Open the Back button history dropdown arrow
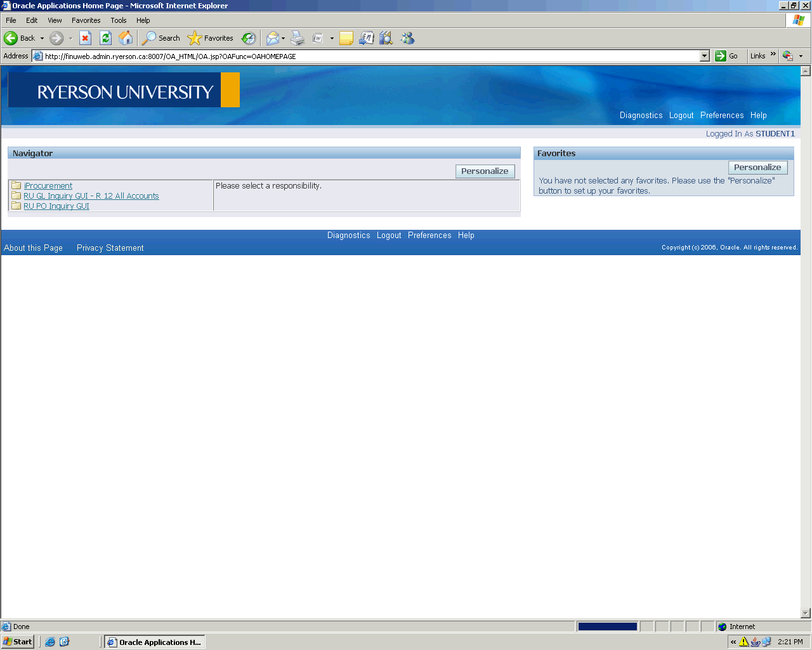Image resolution: width=812 pixels, height=650 pixels. pos(43,38)
